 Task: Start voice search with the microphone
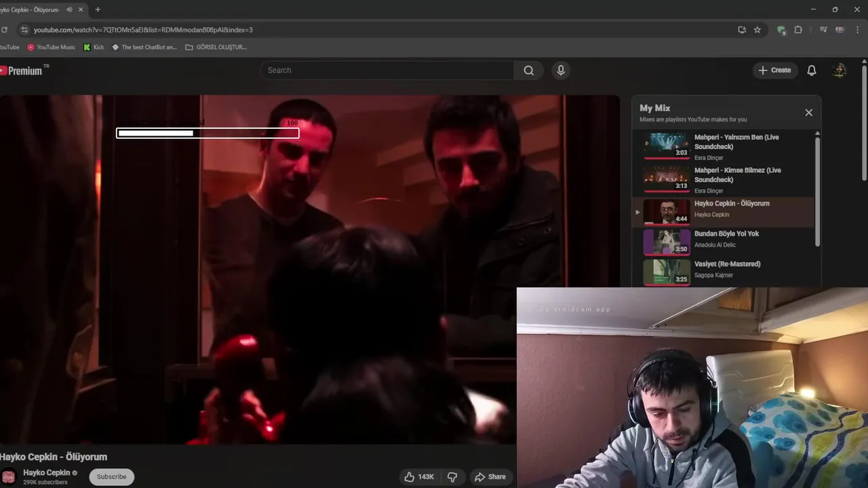[x=561, y=70]
